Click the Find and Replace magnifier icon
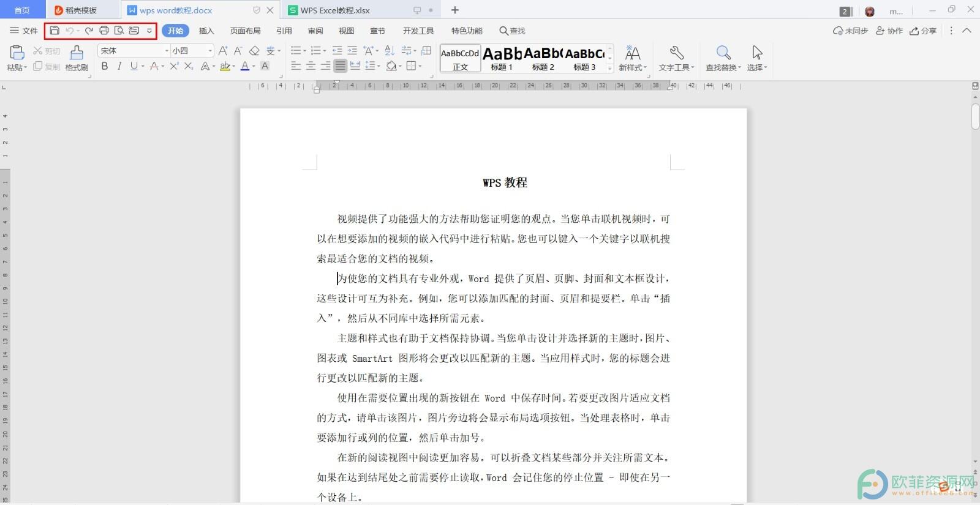 (x=723, y=53)
